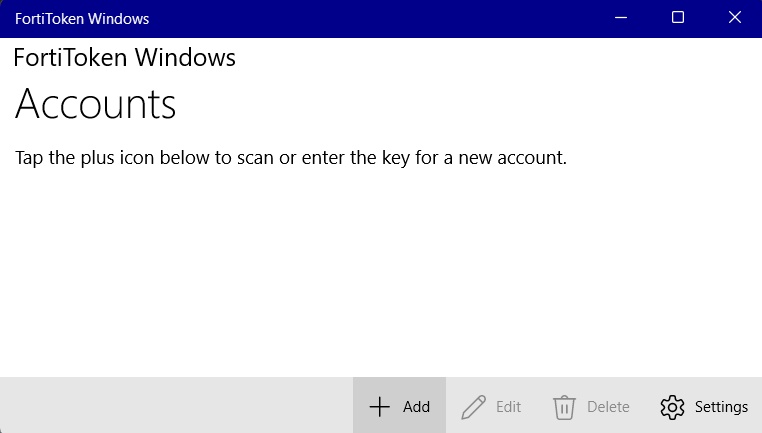Close the FortiToken Windows app
Screen dimensions: 762x433
[735, 18]
